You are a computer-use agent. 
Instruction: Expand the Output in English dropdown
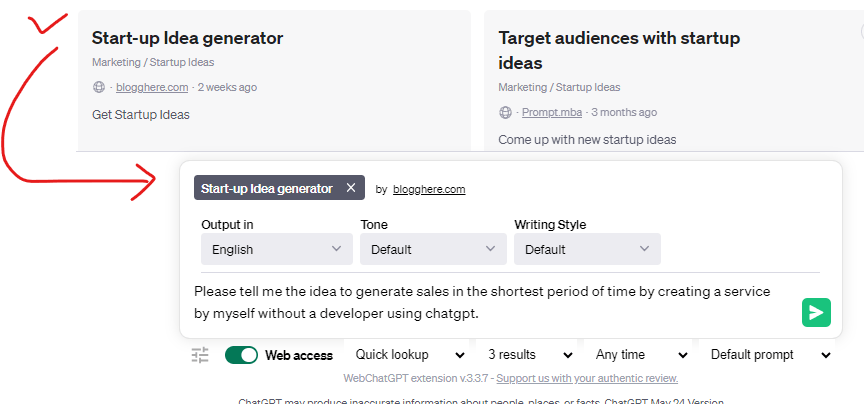(276, 249)
